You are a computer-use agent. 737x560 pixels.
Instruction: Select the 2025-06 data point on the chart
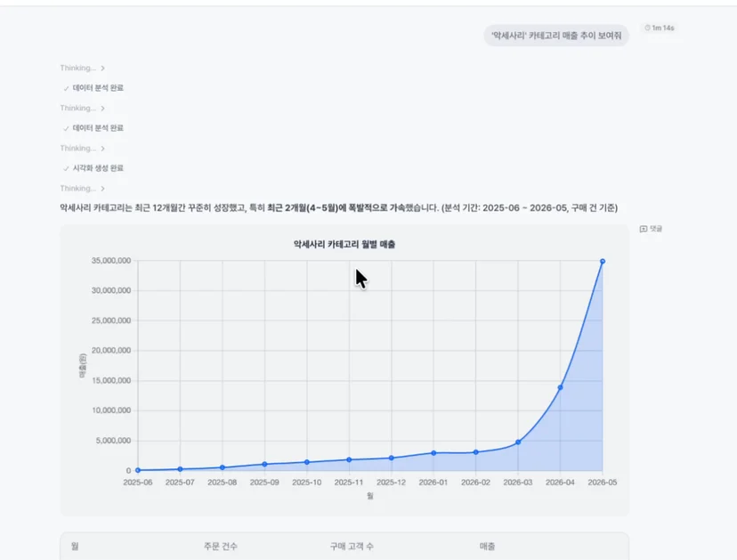tap(138, 470)
